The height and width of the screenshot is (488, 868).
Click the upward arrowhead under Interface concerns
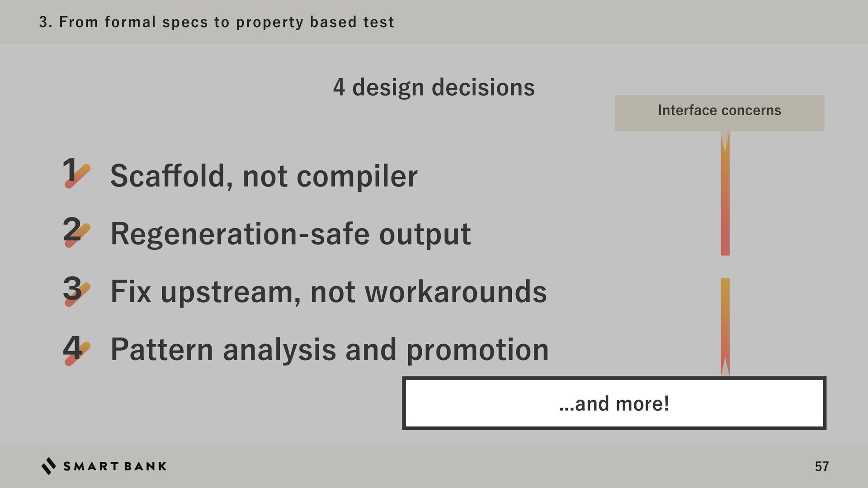point(725,142)
